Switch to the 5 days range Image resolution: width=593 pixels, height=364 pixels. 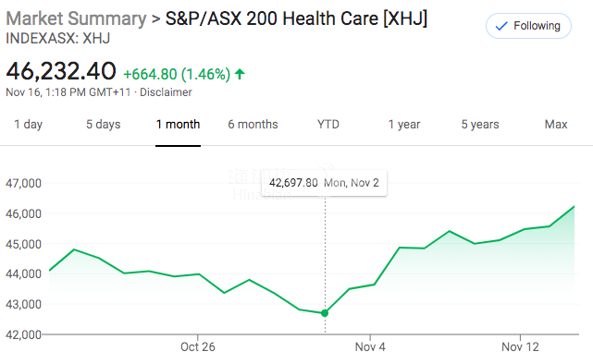104,124
